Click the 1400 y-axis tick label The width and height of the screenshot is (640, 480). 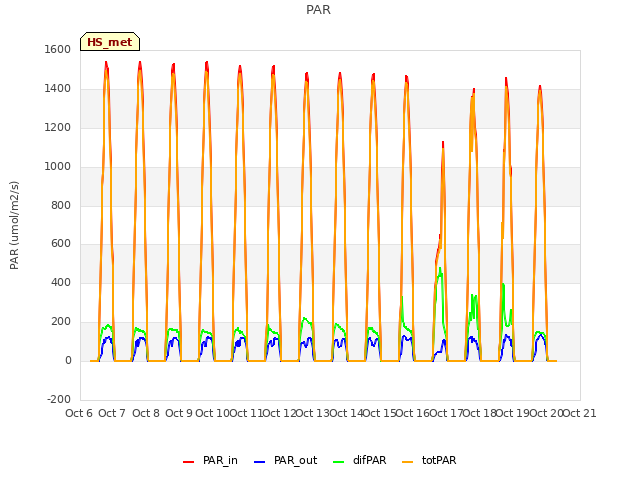click(x=58, y=88)
